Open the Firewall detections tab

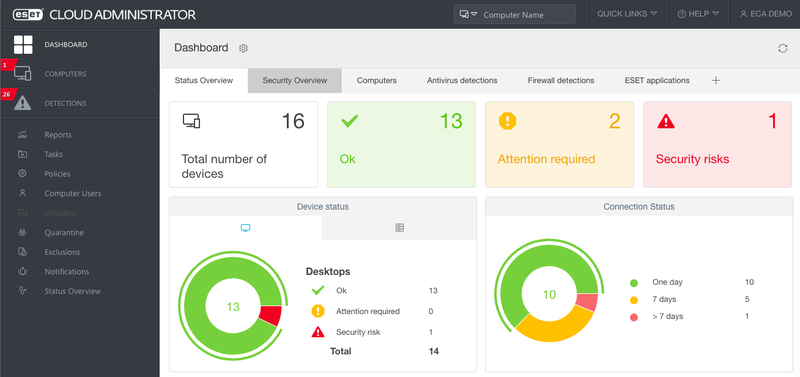point(561,81)
